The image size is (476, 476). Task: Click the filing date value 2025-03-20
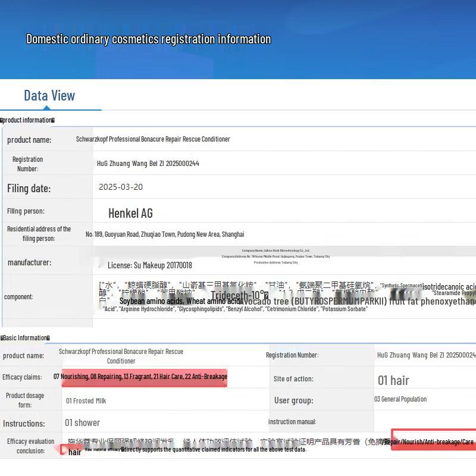pyautogui.click(x=121, y=187)
